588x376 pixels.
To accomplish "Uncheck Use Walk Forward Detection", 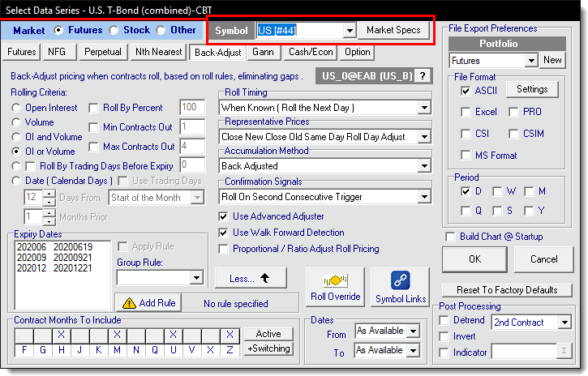I will pyautogui.click(x=225, y=233).
